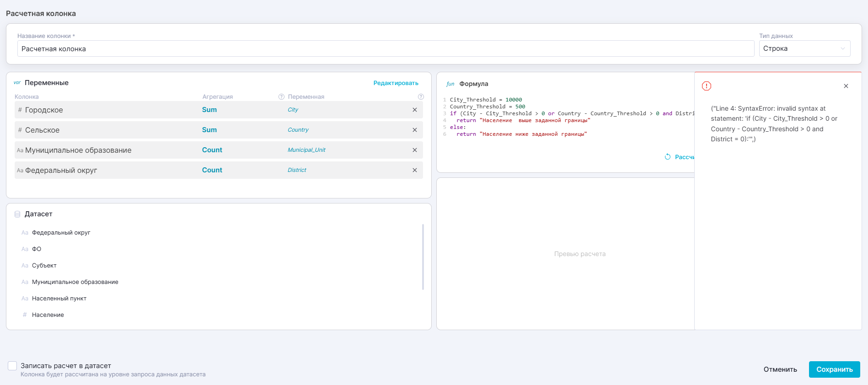Click the help icon next to Переменная
Screen dimensions: 868x385
[x=421, y=97]
